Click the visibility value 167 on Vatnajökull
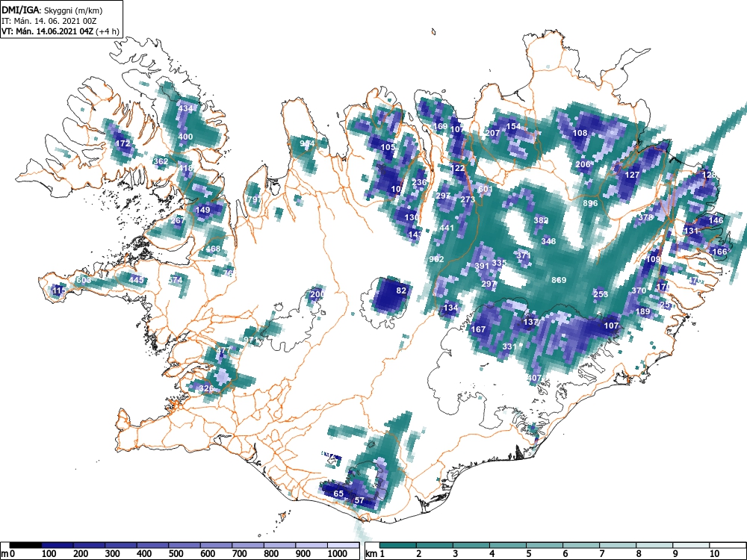The width and height of the screenshot is (747, 560). 478,329
